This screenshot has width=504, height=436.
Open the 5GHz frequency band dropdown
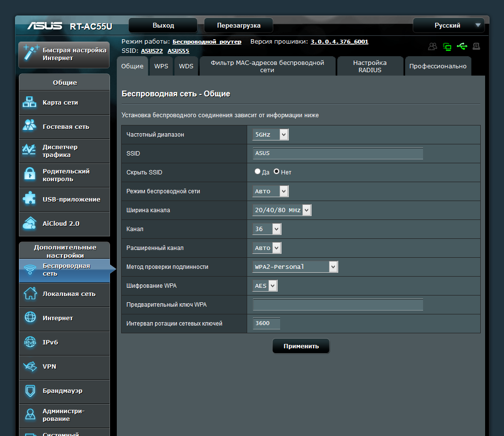point(270,134)
